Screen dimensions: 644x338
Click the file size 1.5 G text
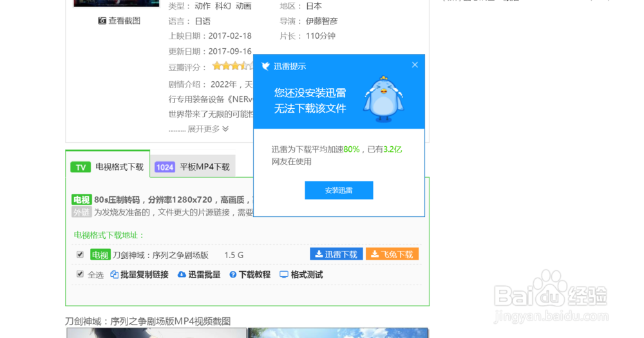click(x=234, y=255)
